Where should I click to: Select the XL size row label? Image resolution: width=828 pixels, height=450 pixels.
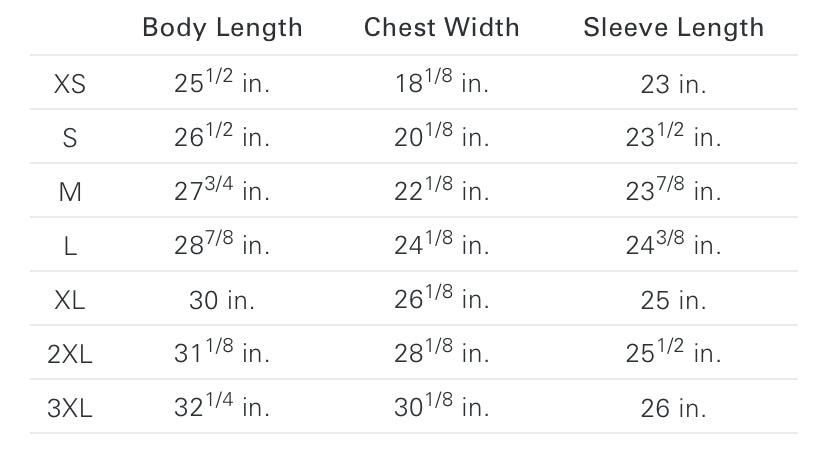[x=70, y=299]
